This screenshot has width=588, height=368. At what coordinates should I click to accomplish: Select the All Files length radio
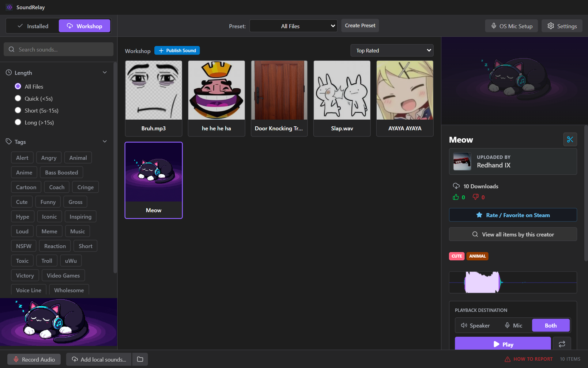click(18, 86)
